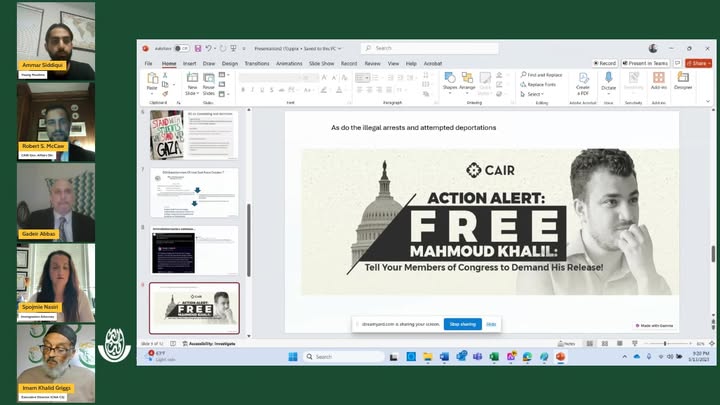Toggle Bold formatting
Image resolution: width=720 pixels, height=405 pixels.
[243, 90]
